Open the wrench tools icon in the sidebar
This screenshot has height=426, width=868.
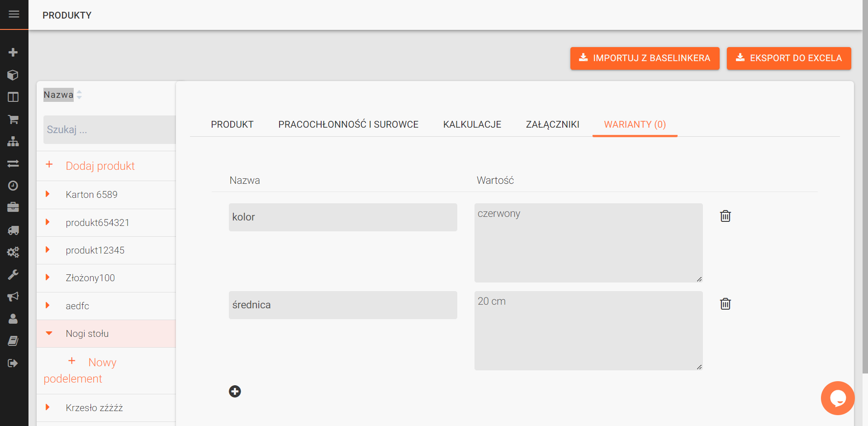coord(13,274)
